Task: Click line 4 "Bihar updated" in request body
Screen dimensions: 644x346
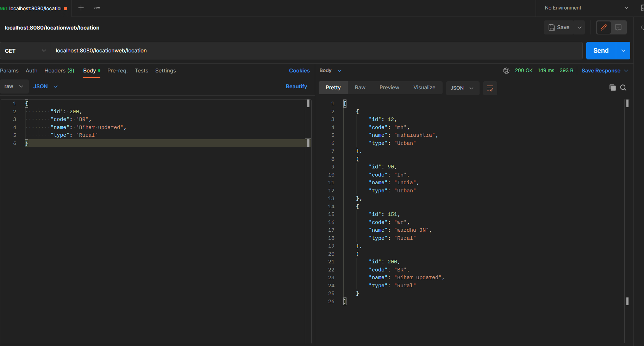Action: tap(99, 127)
